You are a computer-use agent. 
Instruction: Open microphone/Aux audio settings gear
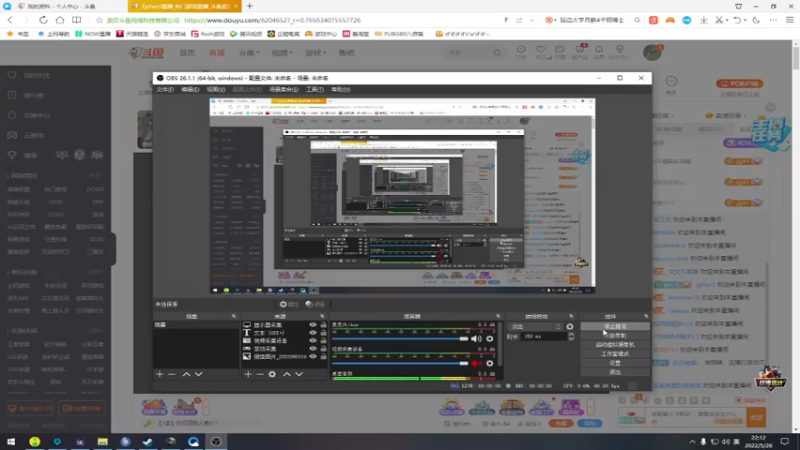point(490,339)
